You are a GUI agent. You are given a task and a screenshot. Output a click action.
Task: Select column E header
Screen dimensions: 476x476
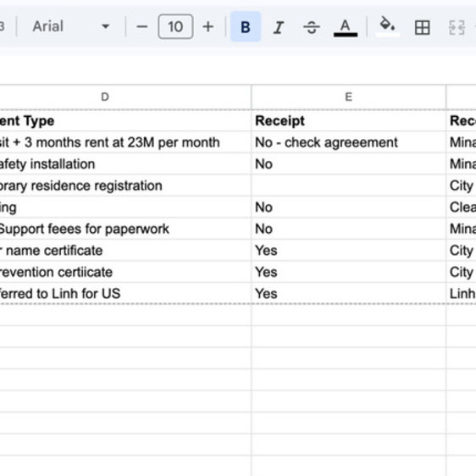349,97
